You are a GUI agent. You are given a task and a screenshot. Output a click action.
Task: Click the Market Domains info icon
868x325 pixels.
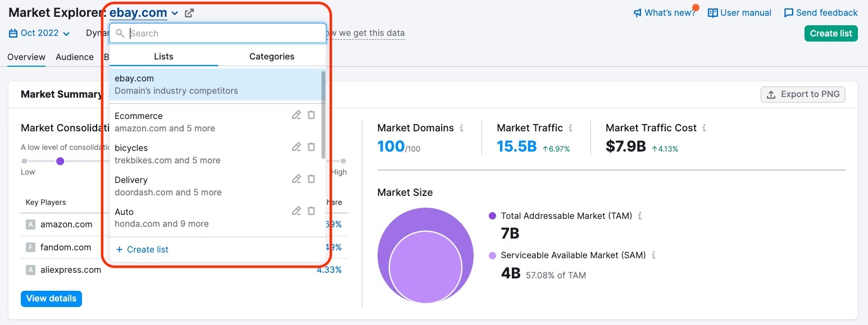point(462,128)
